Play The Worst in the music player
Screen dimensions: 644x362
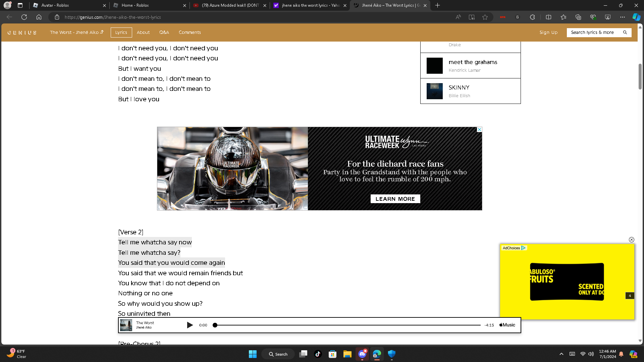point(190,325)
